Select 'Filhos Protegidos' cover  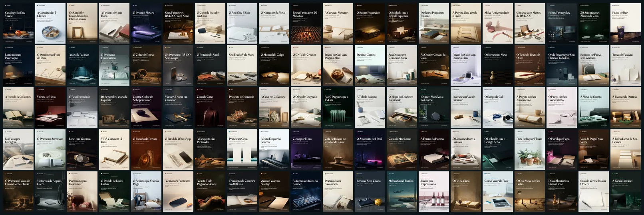pos(561,24)
